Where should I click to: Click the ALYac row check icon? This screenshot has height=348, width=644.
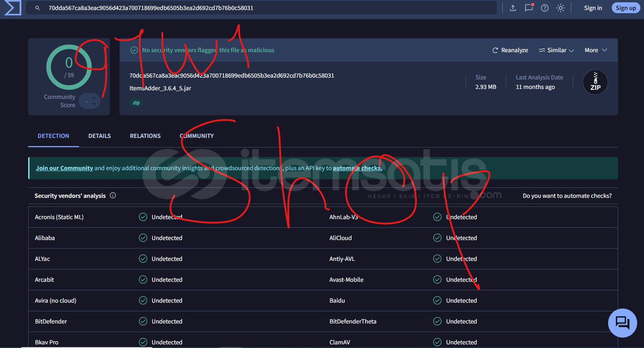pyautogui.click(x=143, y=259)
